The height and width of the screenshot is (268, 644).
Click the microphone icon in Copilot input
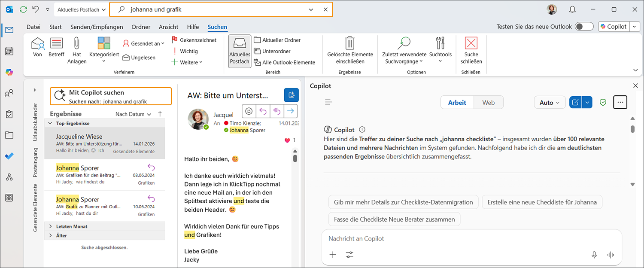(x=594, y=255)
